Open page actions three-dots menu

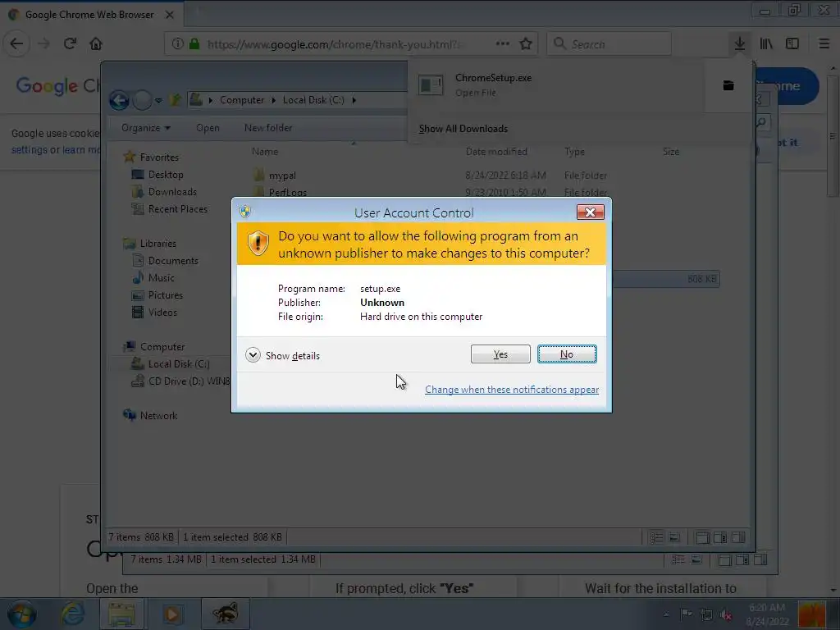[503, 44]
